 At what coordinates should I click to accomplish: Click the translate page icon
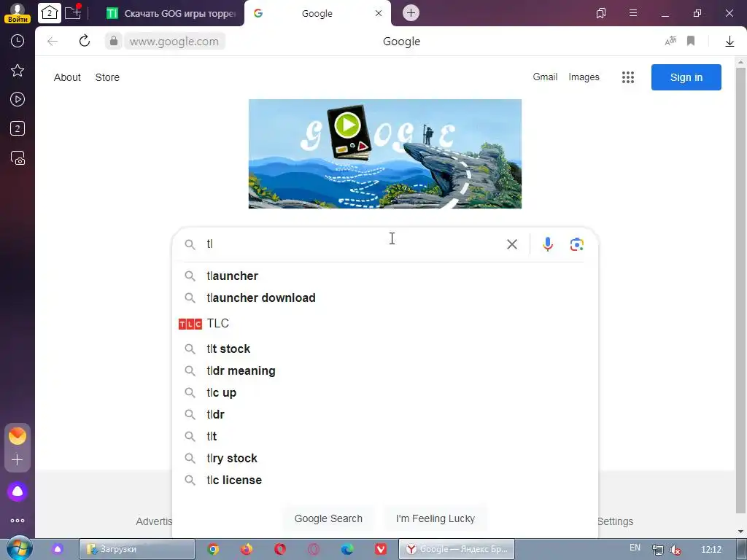[x=670, y=41]
